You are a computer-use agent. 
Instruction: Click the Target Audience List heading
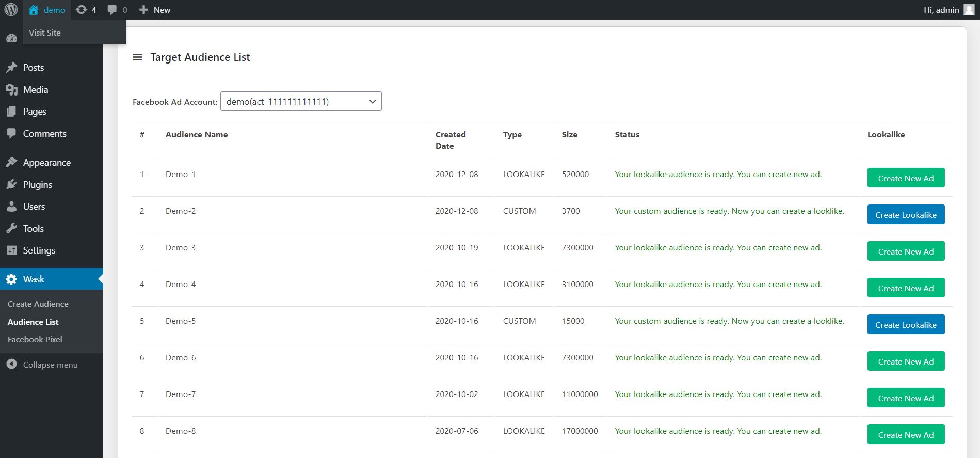200,57
